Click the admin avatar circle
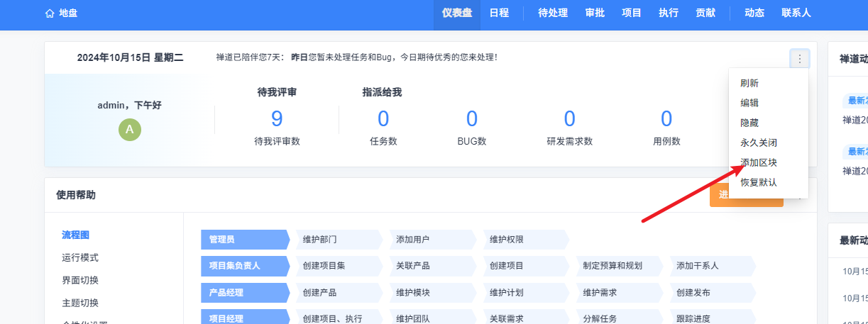The width and height of the screenshot is (868, 324). pyautogui.click(x=129, y=129)
